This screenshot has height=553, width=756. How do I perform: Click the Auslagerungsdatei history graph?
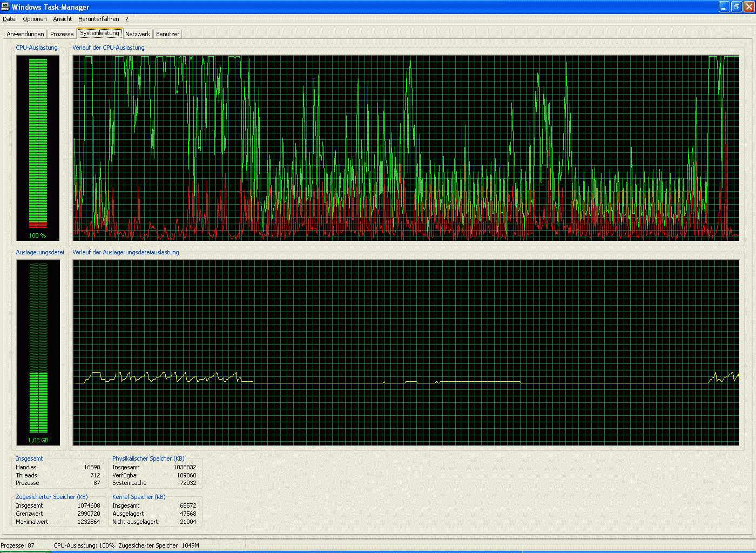[x=406, y=352]
